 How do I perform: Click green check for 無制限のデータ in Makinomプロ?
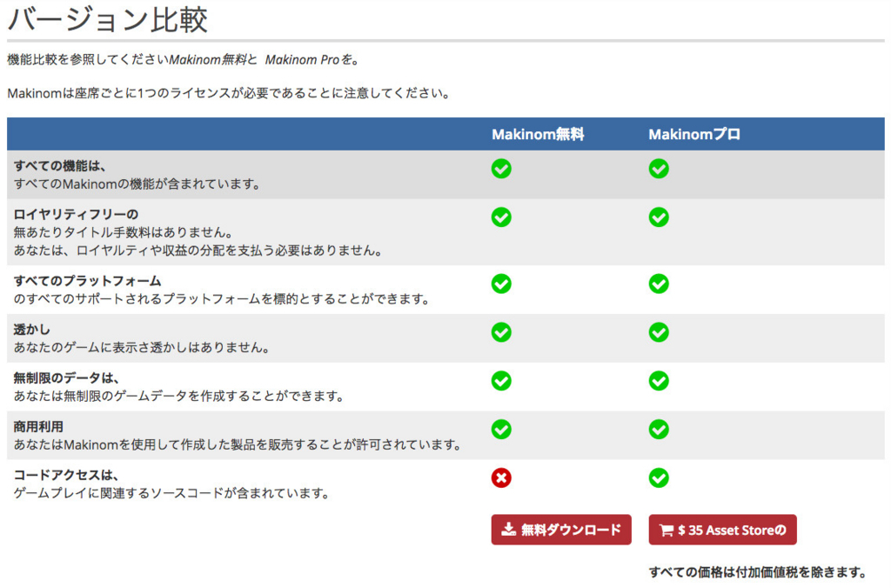(659, 381)
